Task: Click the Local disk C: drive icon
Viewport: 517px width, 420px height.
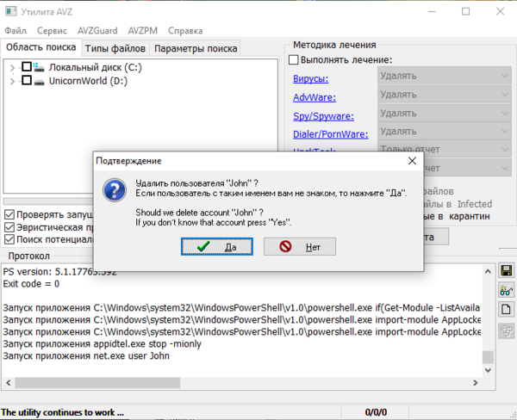Action: pyautogui.click(x=39, y=67)
